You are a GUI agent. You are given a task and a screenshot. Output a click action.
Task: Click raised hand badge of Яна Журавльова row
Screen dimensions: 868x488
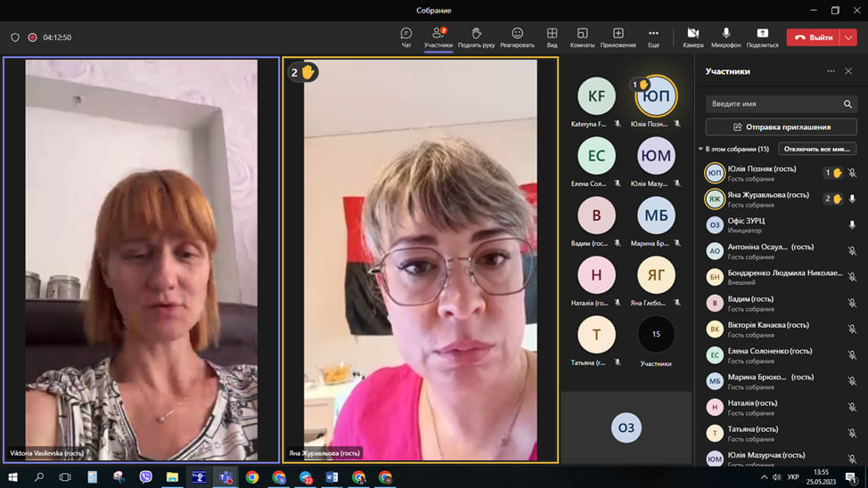(x=833, y=199)
